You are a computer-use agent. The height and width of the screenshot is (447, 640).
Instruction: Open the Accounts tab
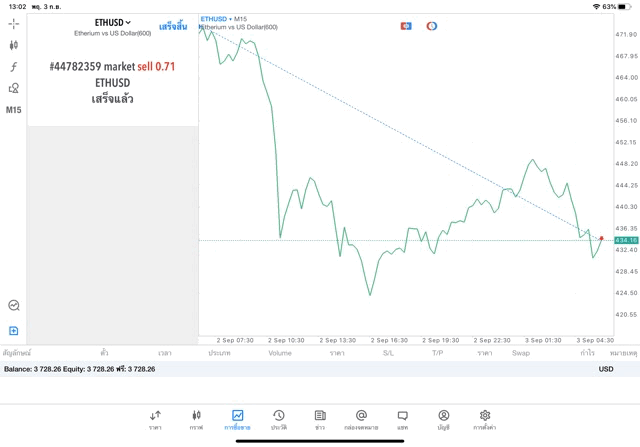(x=443, y=419)
